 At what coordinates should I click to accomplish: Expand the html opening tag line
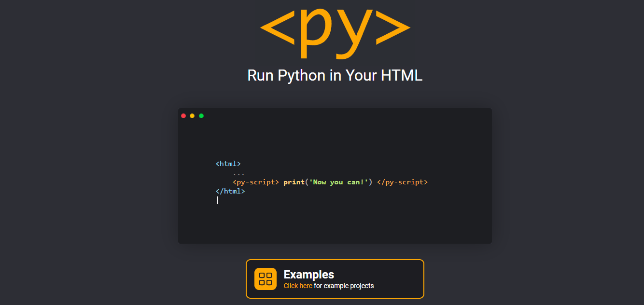point(228,164)
